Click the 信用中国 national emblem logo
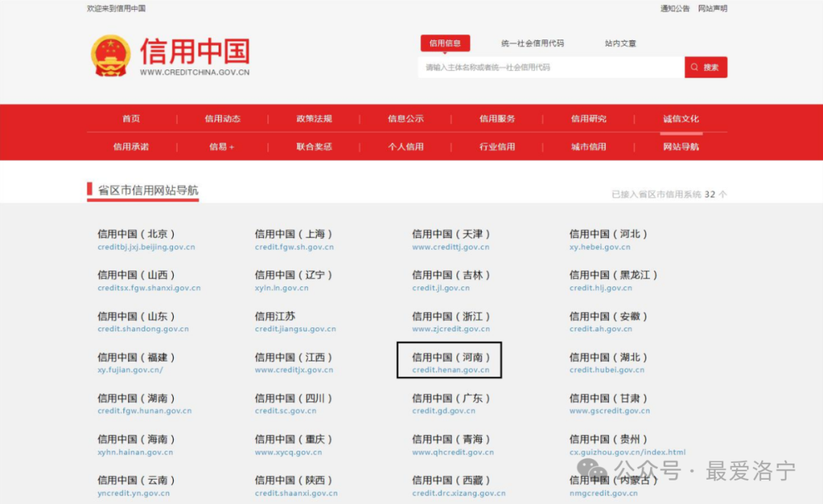Image resolution: width=823 pixels, height=504 pixels. [111, 55]
